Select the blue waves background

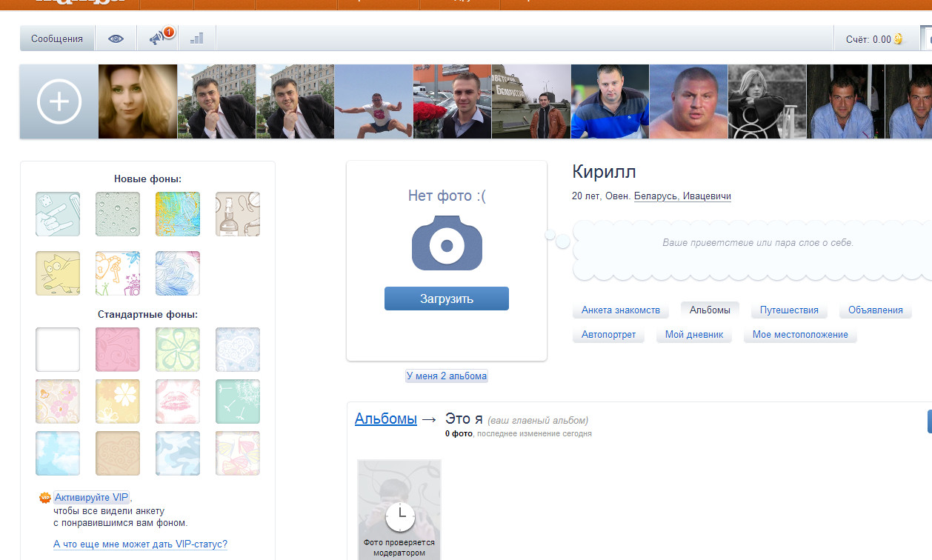(x=178, y=273)
